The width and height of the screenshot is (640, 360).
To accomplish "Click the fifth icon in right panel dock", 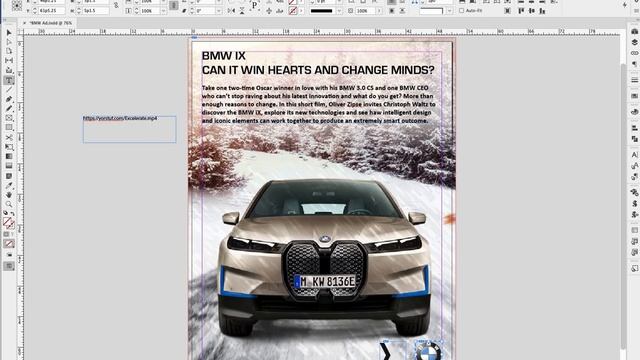I will (x=635, y=80).
